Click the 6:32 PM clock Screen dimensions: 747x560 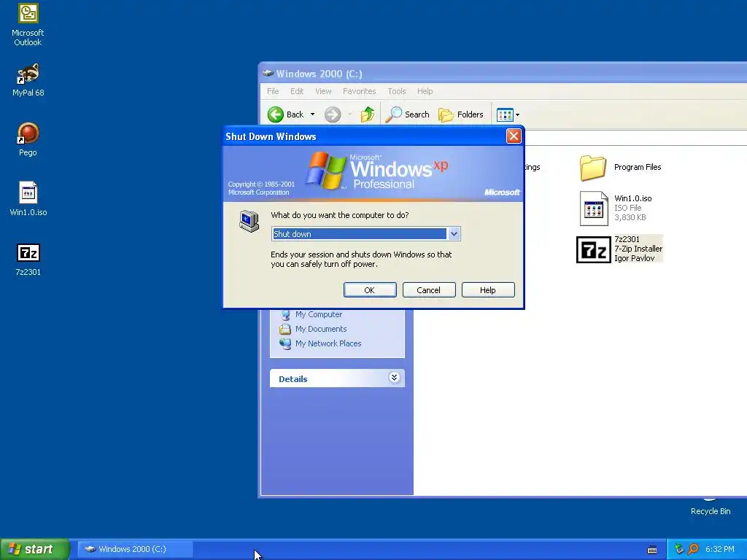719,549
